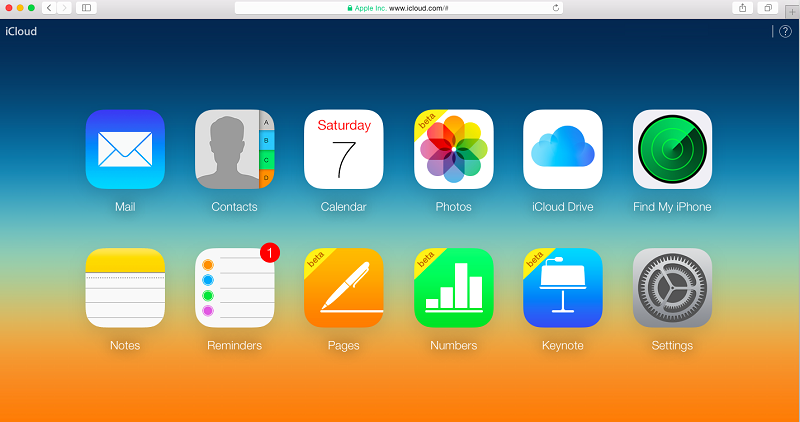This screenshot has width=800, height=422.
Task: Open the Reminders app icon
Action: point(235,288)
